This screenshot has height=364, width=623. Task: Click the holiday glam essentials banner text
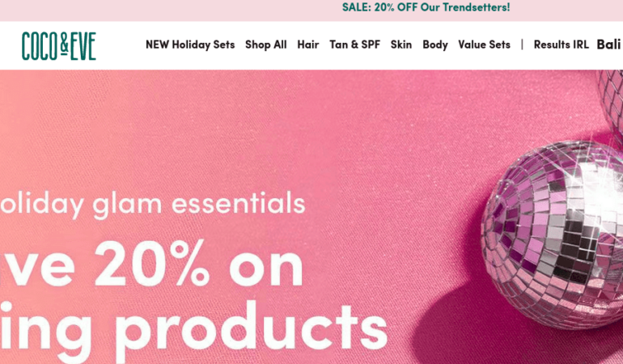tap(153, 204)
